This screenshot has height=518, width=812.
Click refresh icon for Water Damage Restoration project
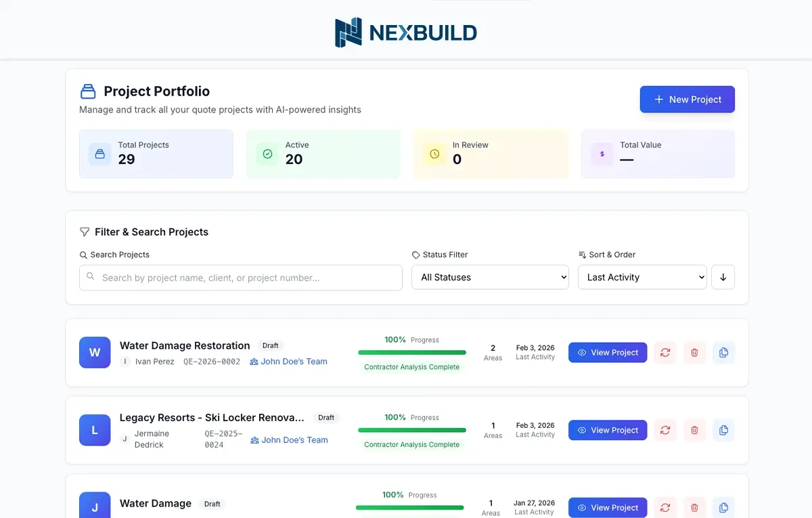coord(665,353)
